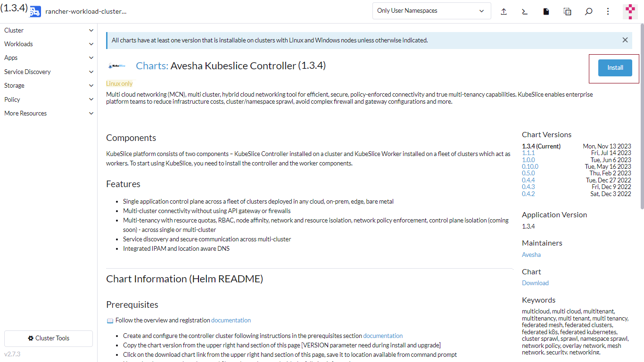This screenshot has width=644, height=362.
Task: Copy KubeConfig to clipboard icon
Action: click(x=567, y=12)
